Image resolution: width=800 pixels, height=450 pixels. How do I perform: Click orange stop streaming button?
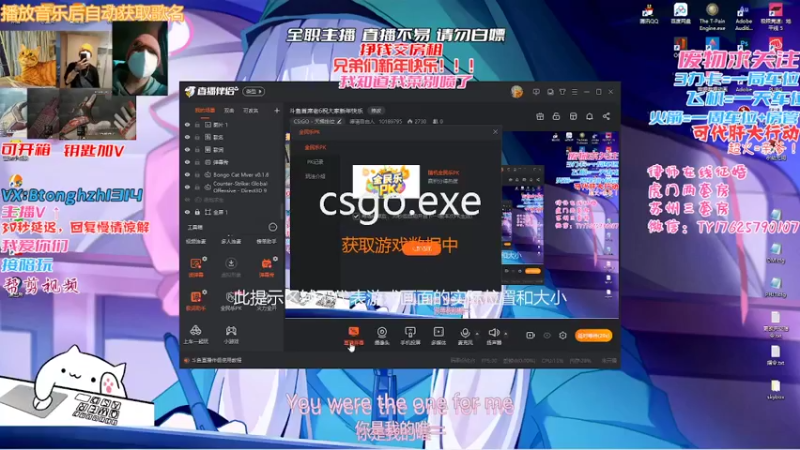(x=593, y=335)
